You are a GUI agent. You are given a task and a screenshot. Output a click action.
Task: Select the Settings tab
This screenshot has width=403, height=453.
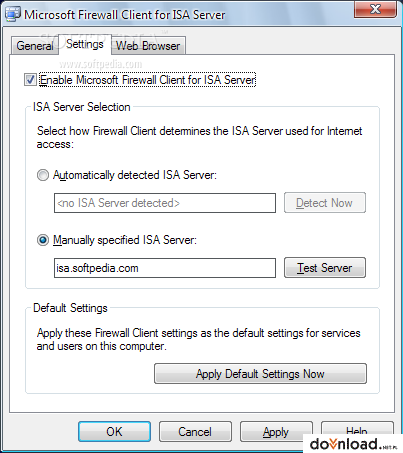[85, 44]
